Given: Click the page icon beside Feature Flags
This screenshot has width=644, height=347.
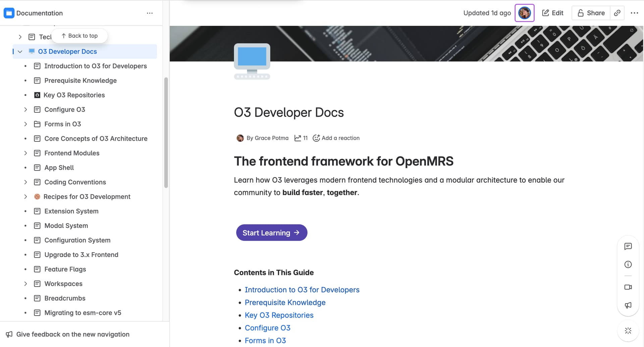Looking at the screenshot, I should (37, 269).
